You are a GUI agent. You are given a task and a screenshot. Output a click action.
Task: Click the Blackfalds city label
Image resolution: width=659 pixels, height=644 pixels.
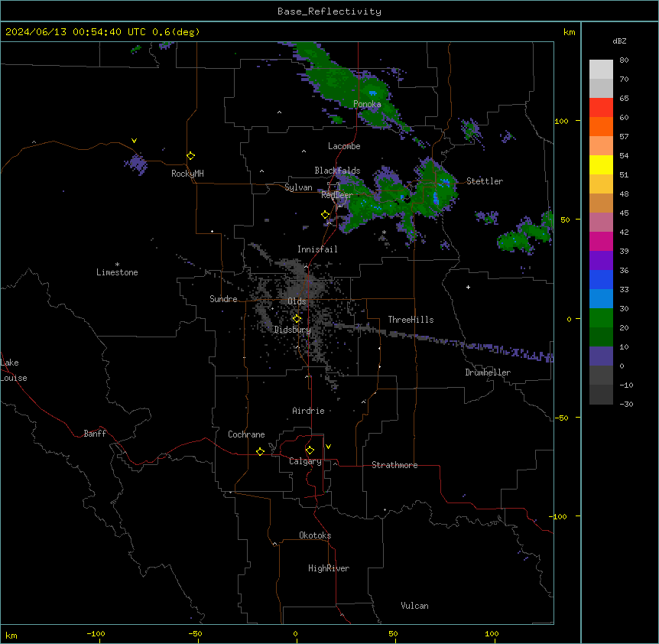[x=337, y=171]
